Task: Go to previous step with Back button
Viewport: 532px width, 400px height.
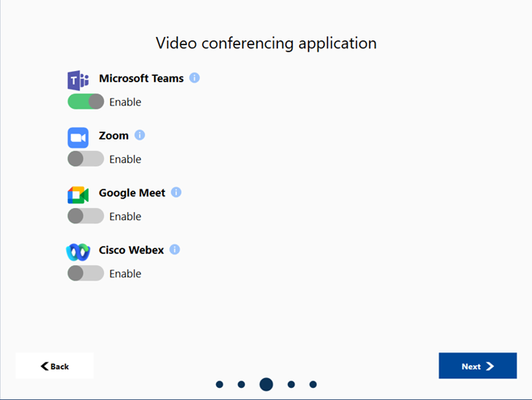Action: pos(55,366)
